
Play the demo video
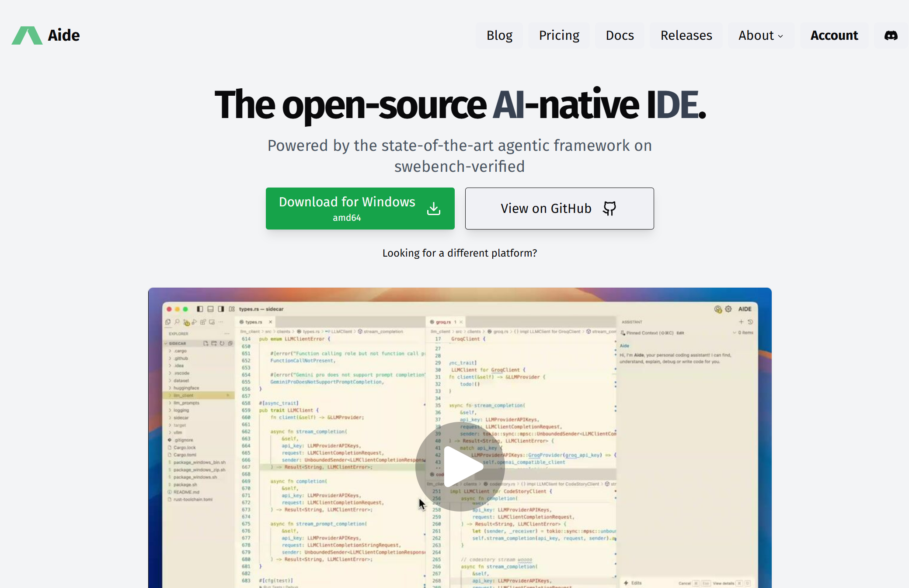[x=460, y=466]
